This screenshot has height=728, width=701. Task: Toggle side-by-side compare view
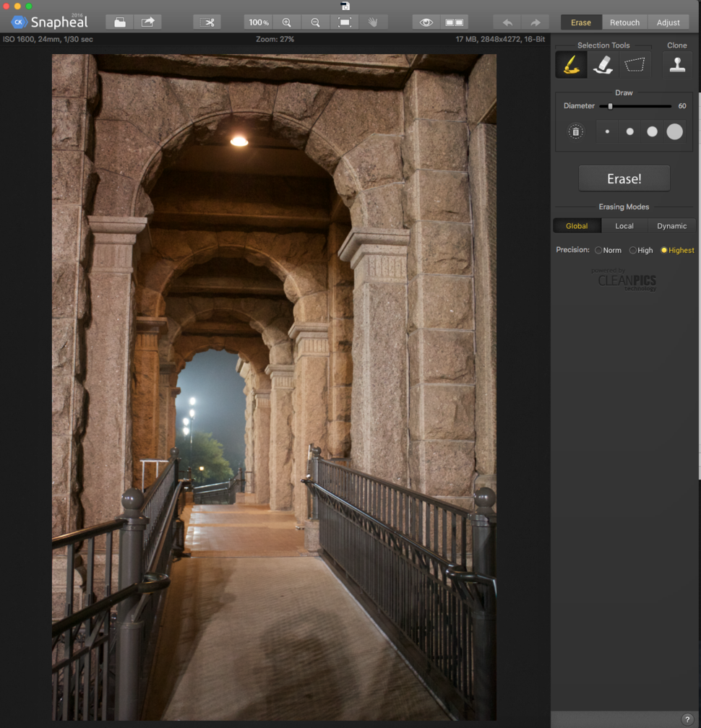click(x=455, y=22)
